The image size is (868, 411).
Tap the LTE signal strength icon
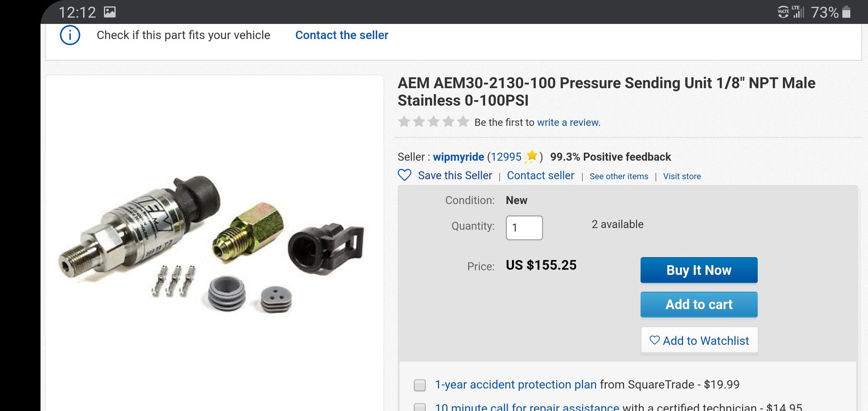pos(798,12)
